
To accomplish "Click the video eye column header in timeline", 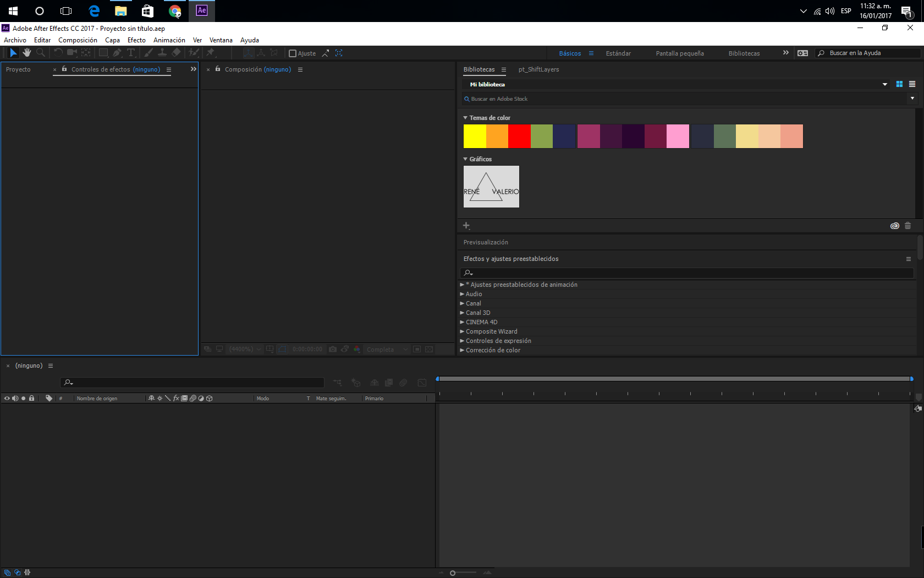I will click(7, 398).
